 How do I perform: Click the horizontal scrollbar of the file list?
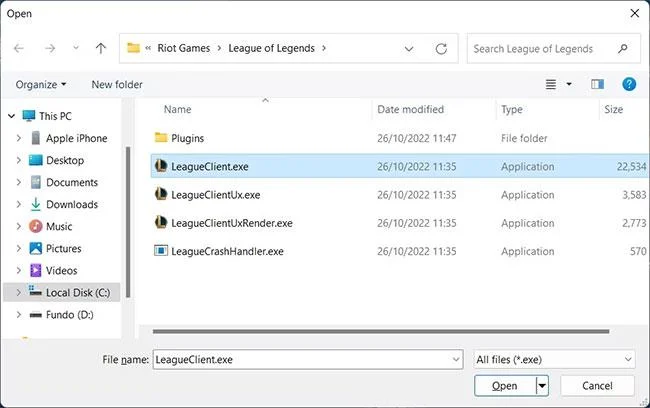pyautogui.click(x=381, y=331)
